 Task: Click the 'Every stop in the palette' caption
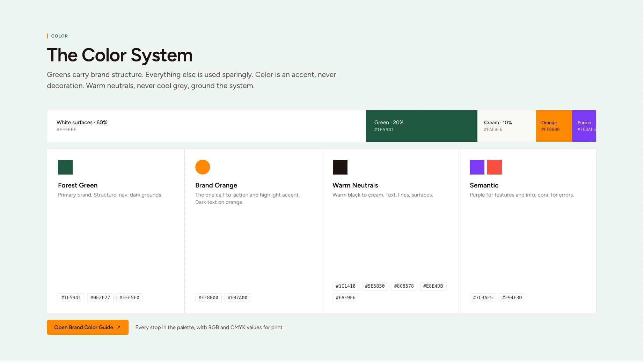point(210,327)
